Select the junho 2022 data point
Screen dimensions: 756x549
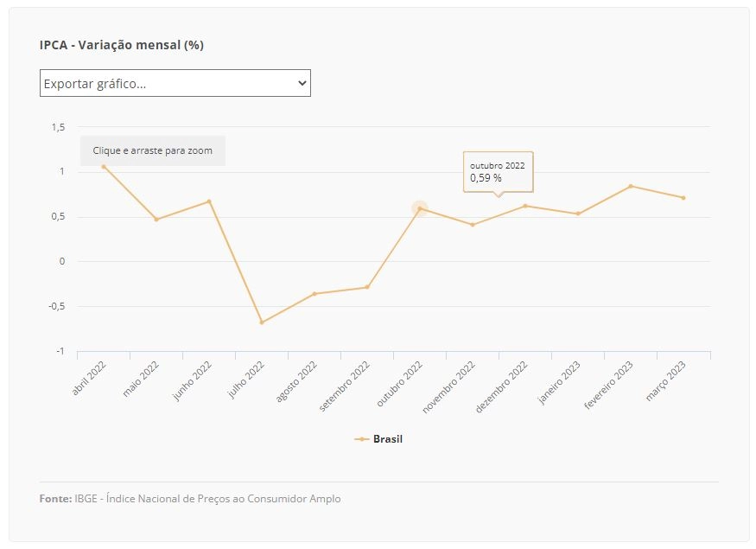(x=209, y=201)
